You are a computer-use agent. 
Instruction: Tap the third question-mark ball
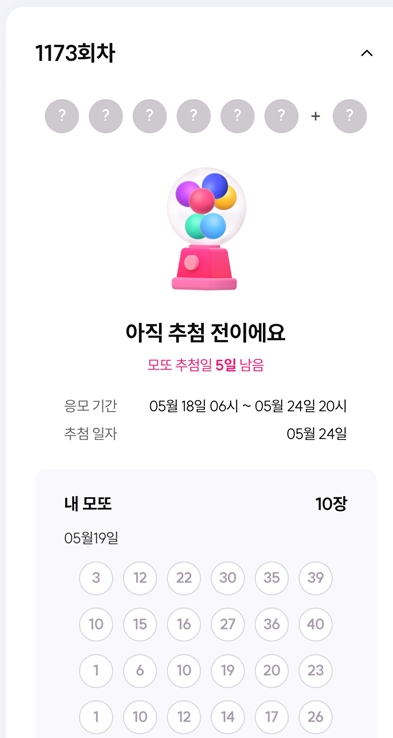point(150,116)
